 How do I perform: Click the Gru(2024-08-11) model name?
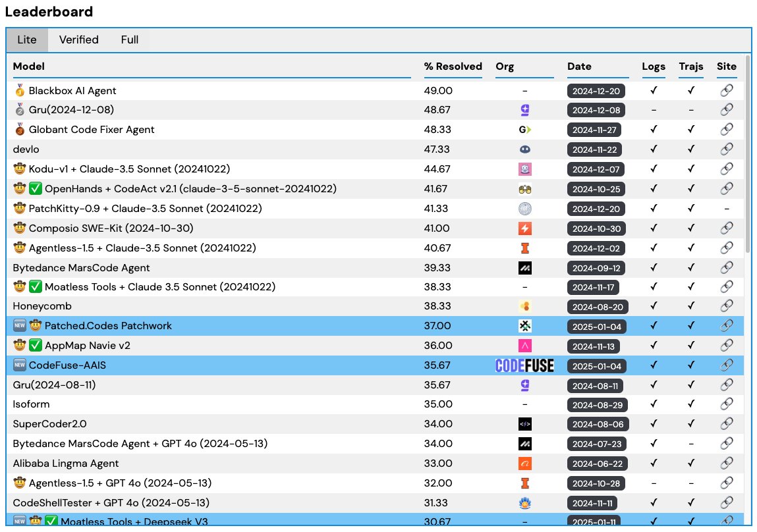tap(54, 385)
